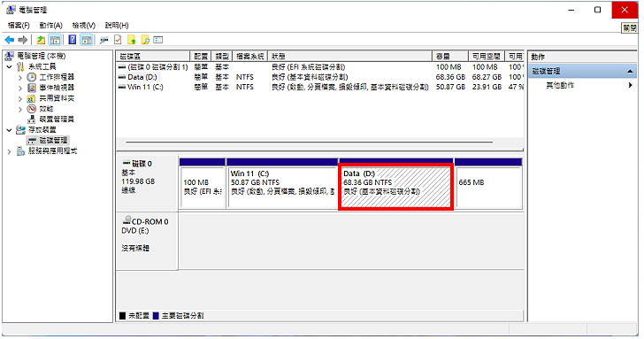
Task: Expand the 共用資料夾 tree node
Action: pos(20,98)
